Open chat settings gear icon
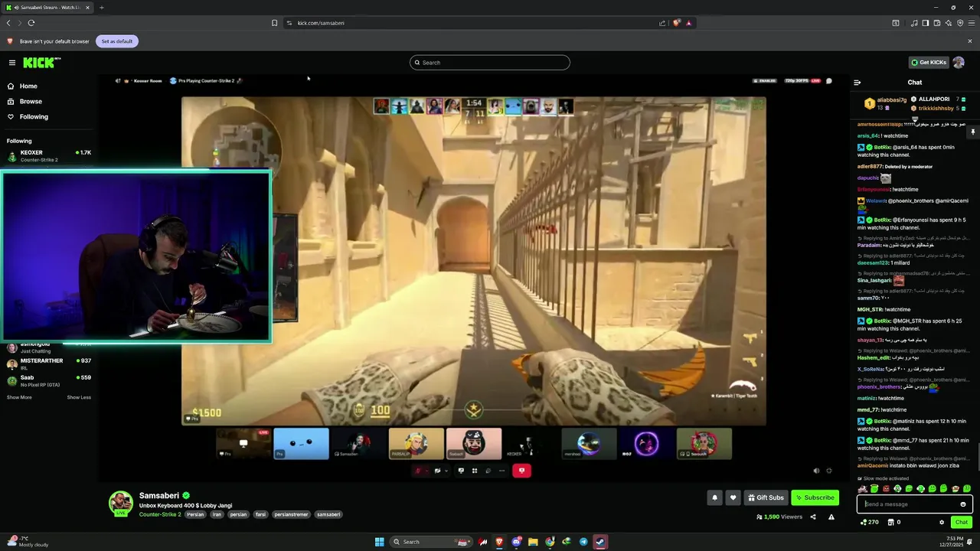Screen dimensions: 980x551 point(942,523)
